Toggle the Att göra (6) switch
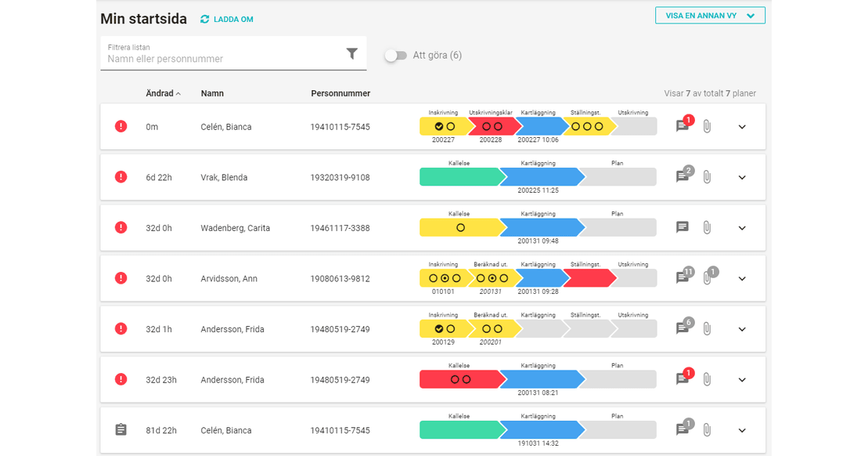The height and width of the screenshot is (456, 868). [396, 56]
